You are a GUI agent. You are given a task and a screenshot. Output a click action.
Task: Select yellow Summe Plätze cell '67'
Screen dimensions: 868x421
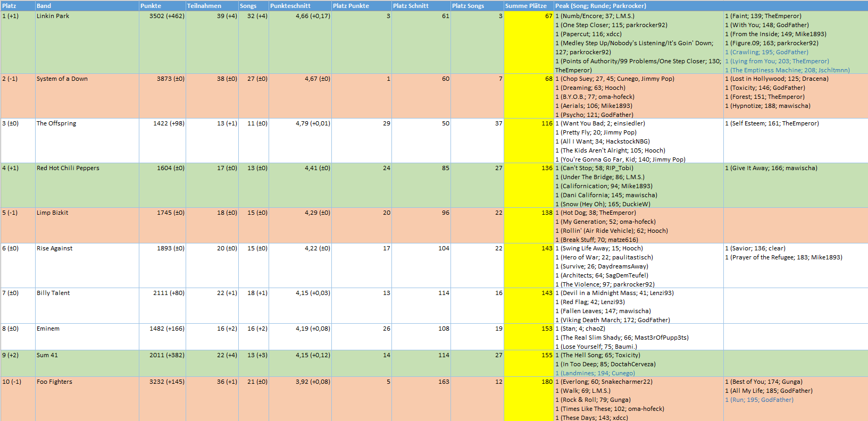[529, 43]
